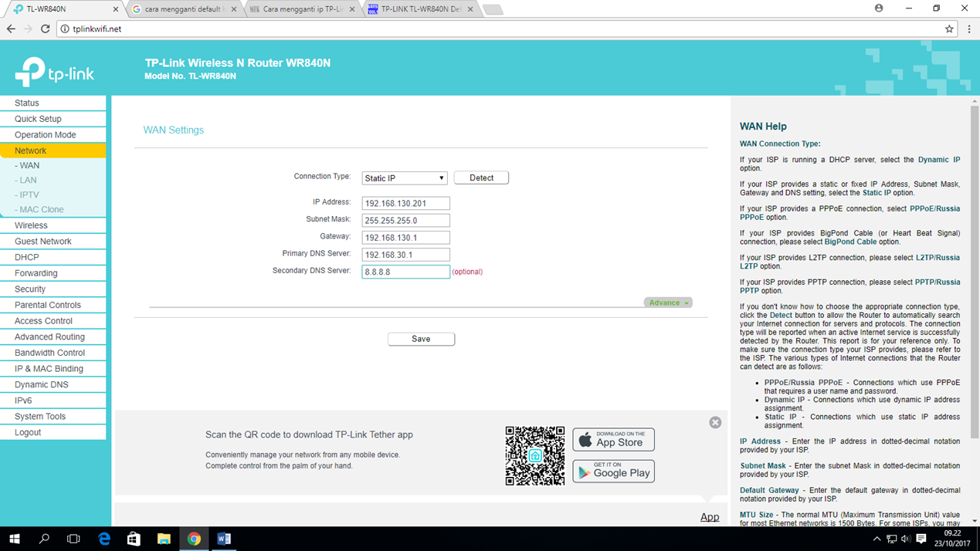Bookmark page with the star icon
Screen dimensions: 980x551
pyautogui.click(x=949, y=29)
